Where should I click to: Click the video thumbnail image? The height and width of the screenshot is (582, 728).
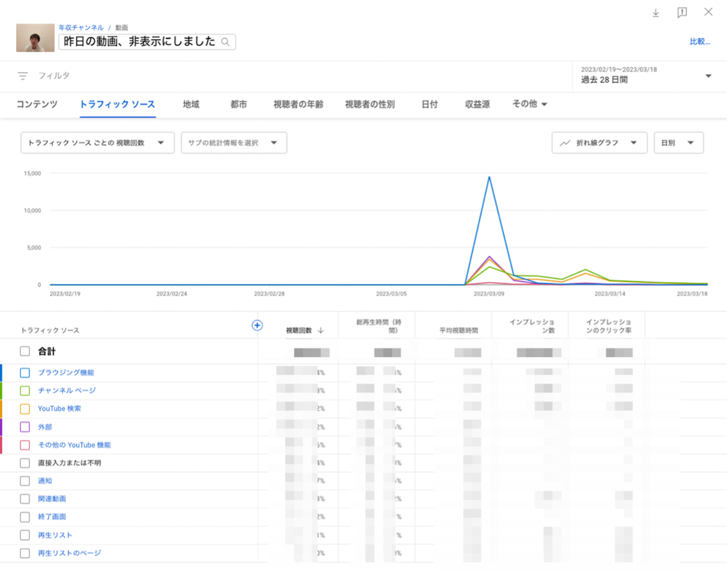[x=35, y=38]
